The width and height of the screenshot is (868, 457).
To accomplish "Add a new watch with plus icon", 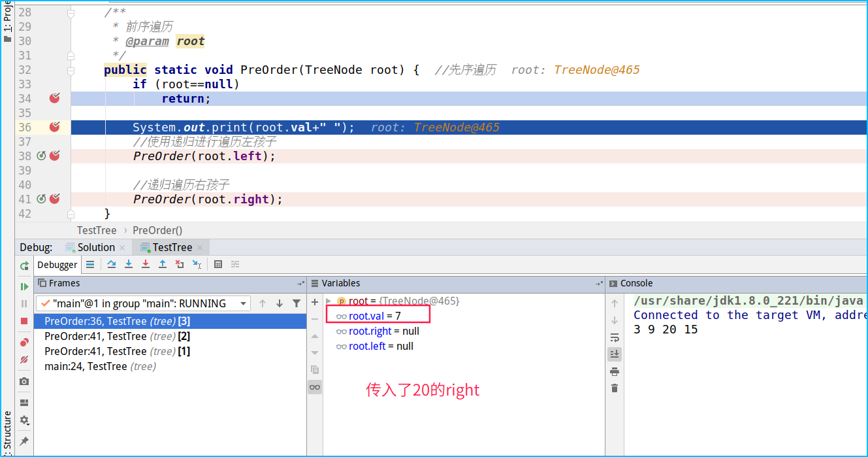I will [315, 302].
